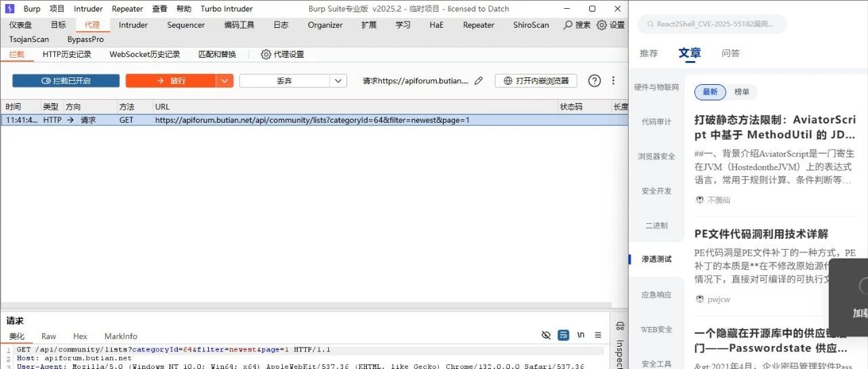Screen dimensions: 868x369
Task: Select the 最新 filter pill
Action: coord(710,92)
